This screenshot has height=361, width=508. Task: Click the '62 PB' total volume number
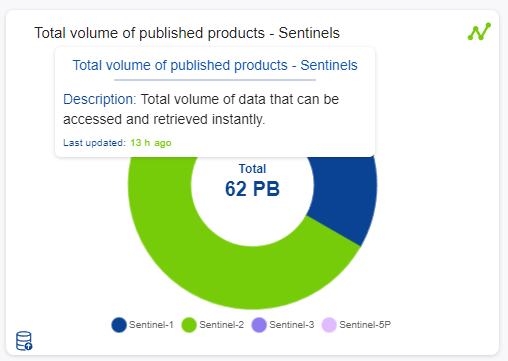(252, 189)
